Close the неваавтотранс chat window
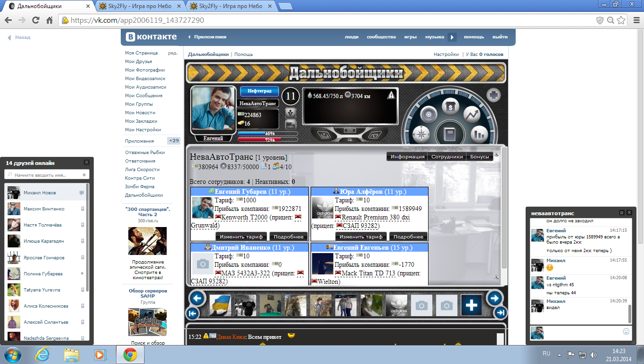644x364 pixels. click(629, 213)
